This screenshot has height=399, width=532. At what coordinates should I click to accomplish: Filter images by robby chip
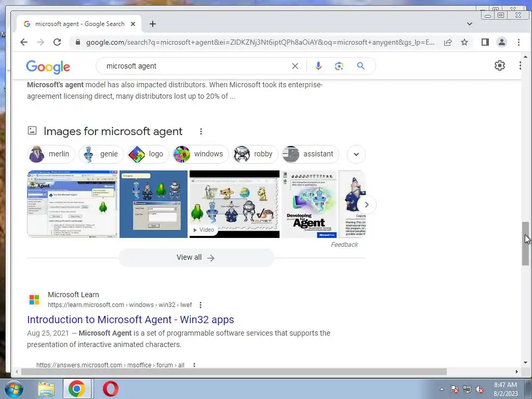pos(255,154)
